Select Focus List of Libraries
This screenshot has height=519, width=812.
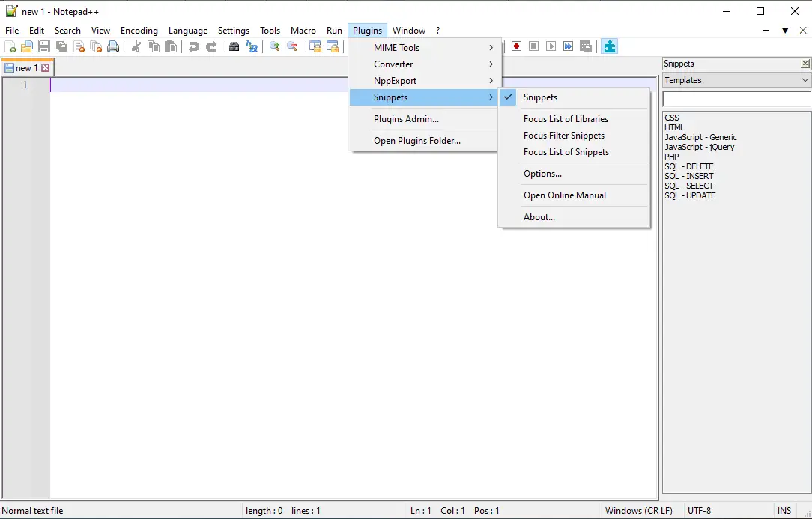[x=566, y=118]
